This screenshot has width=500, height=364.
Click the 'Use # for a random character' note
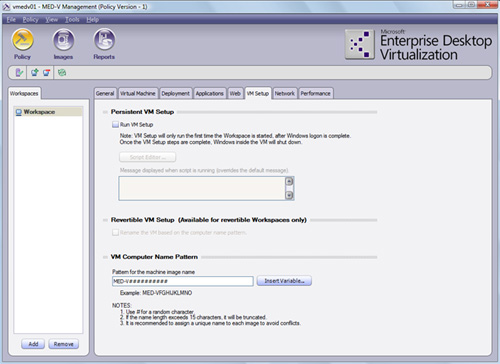coord(157,312)
